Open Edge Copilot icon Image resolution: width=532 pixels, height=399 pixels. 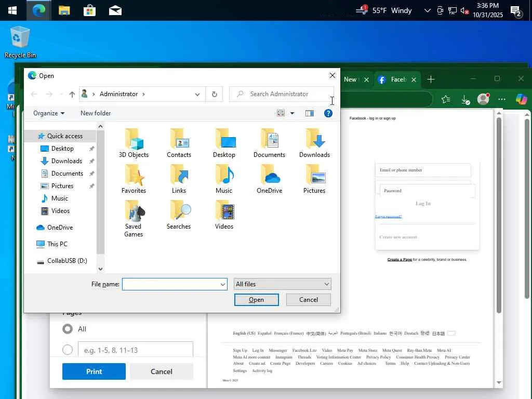pyautogui.click(x=522, y=99)
